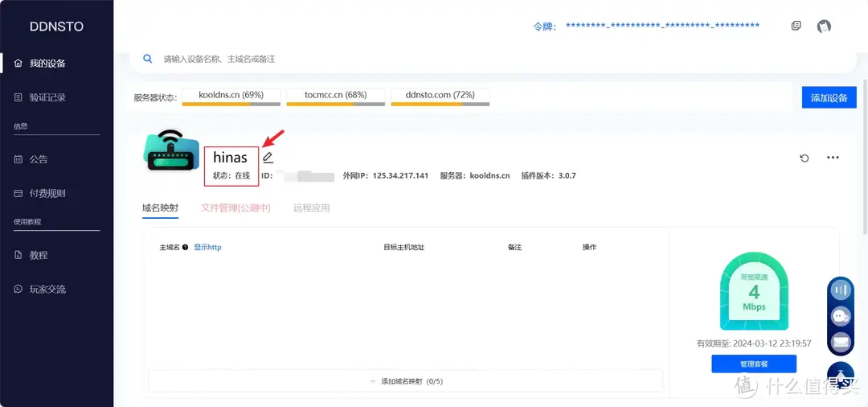Screen dimensions: 868x407
Task: Click the 管理套餐 button
Action: coord(754,364)
